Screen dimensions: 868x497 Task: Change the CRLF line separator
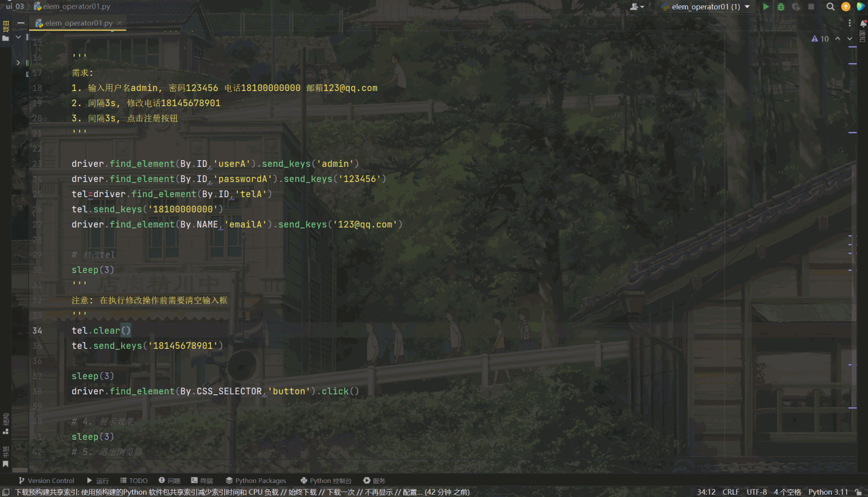[730, 492]
